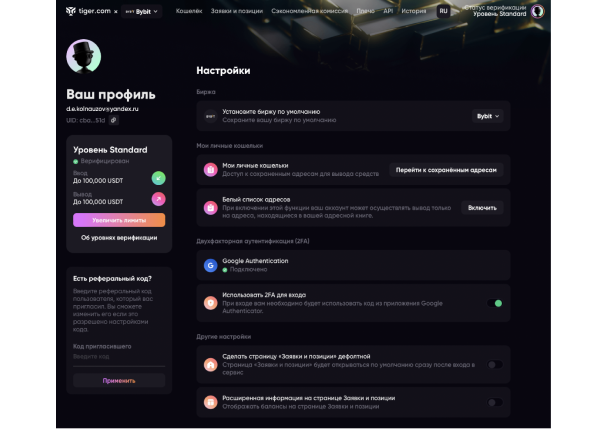This screenshot has height=430, width=611.
Task: Click the 2FA login shield icon
Action: pos(210,302)
